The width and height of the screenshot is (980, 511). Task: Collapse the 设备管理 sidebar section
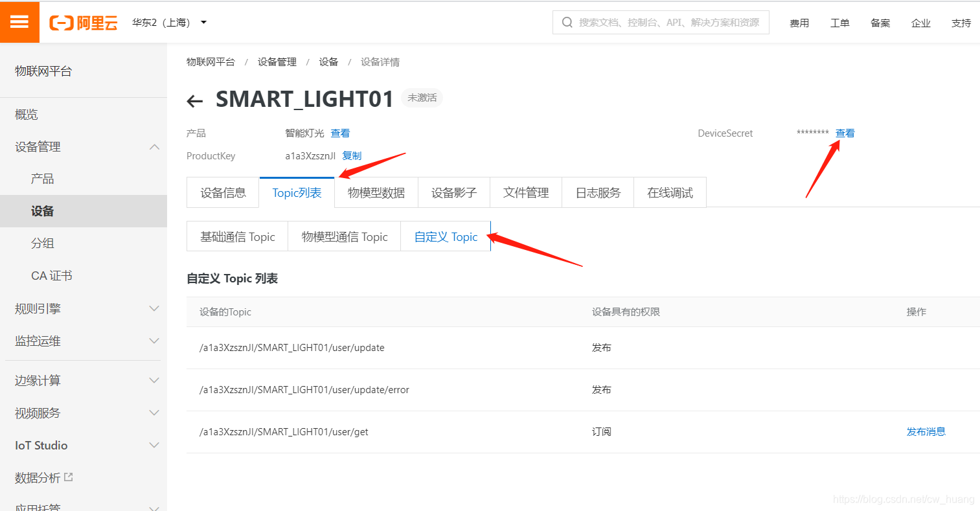pyautogui.click(x=154, y=146)
